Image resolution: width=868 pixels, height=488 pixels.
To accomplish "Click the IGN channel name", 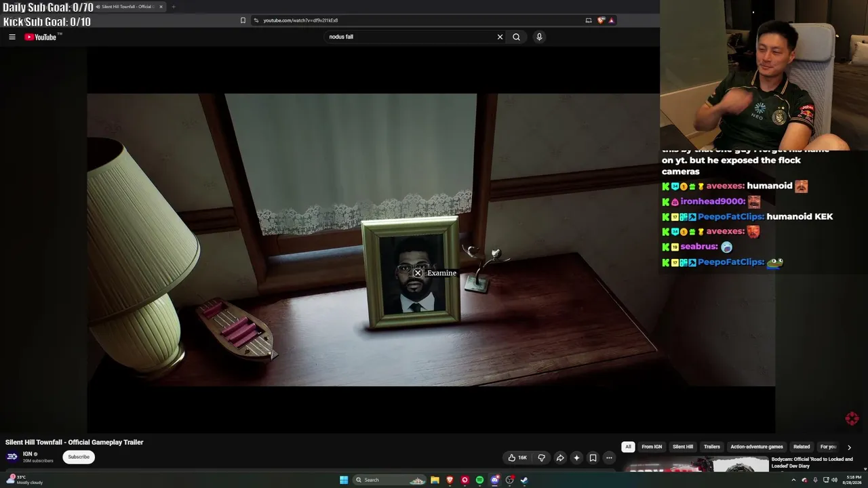I will click(28, 454).
